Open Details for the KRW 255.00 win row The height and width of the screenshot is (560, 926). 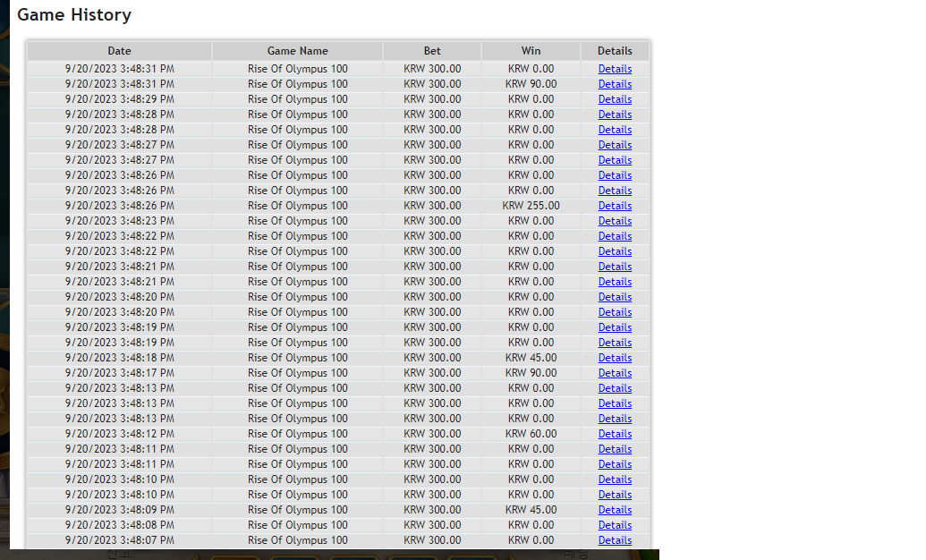point(615,206)
